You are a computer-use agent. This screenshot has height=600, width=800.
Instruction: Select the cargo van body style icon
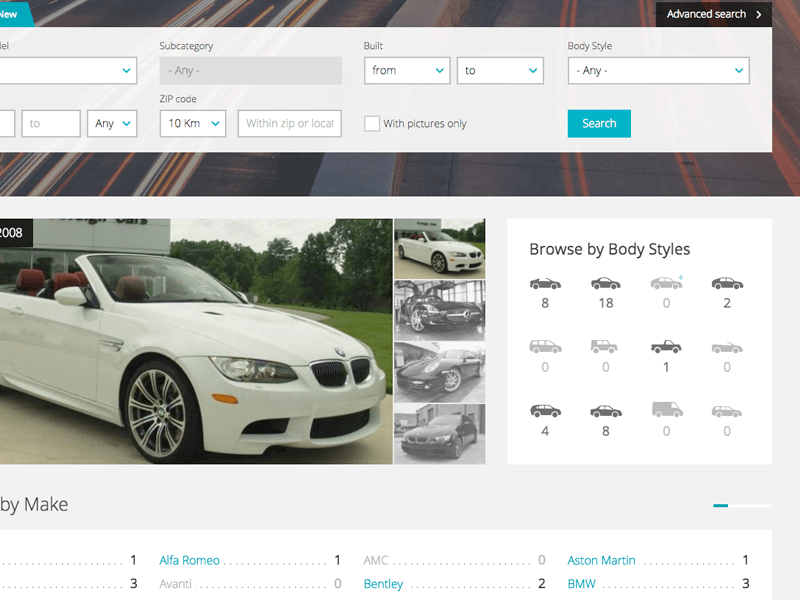click(x=667, y=410)
